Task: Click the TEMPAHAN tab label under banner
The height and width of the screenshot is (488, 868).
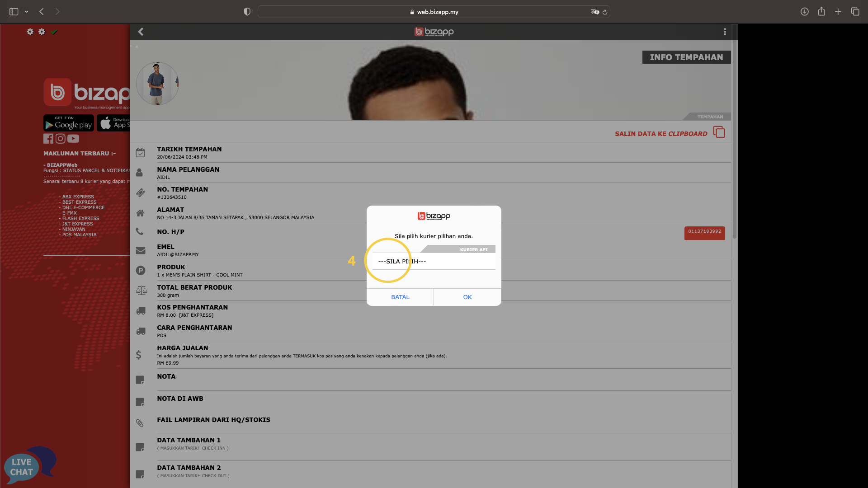Action: click(710, 117)
